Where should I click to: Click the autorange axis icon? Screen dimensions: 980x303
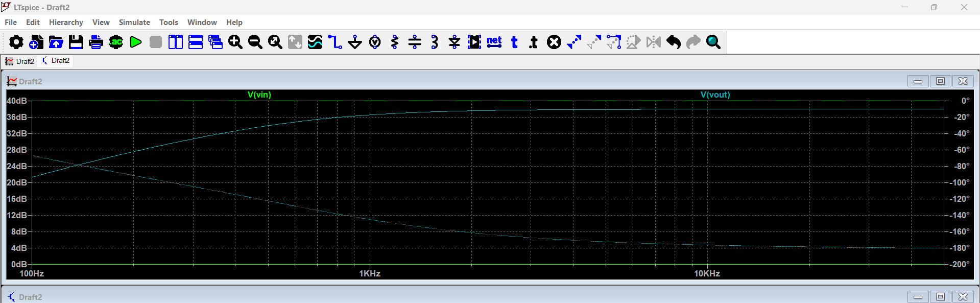coord(295,42)
